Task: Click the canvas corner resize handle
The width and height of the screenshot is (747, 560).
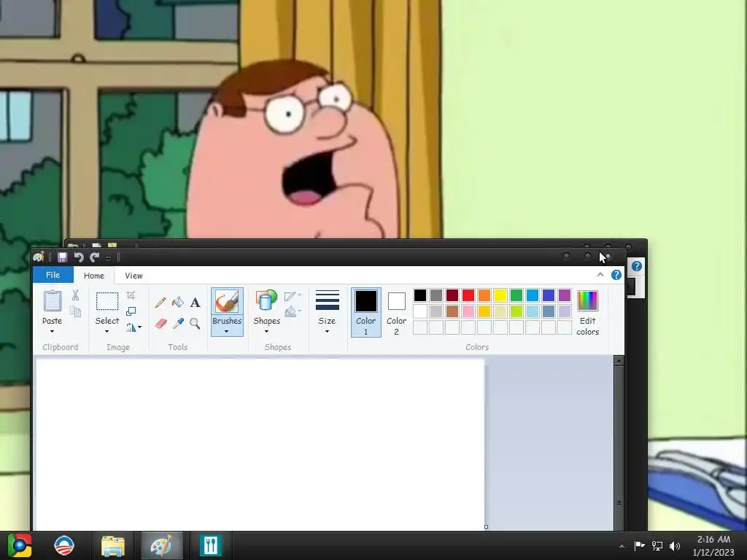Action: pos(486,526)
